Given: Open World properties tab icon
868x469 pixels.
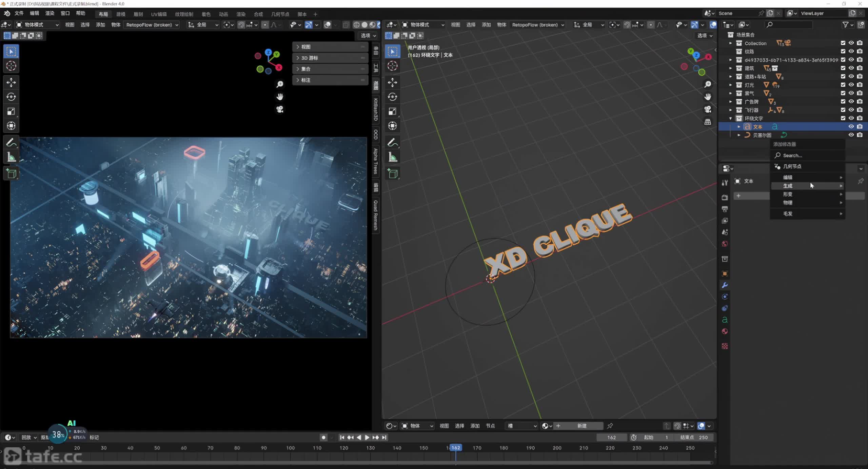Looking at the screenshot, I should pyautogui.click(x=725, y=244).
